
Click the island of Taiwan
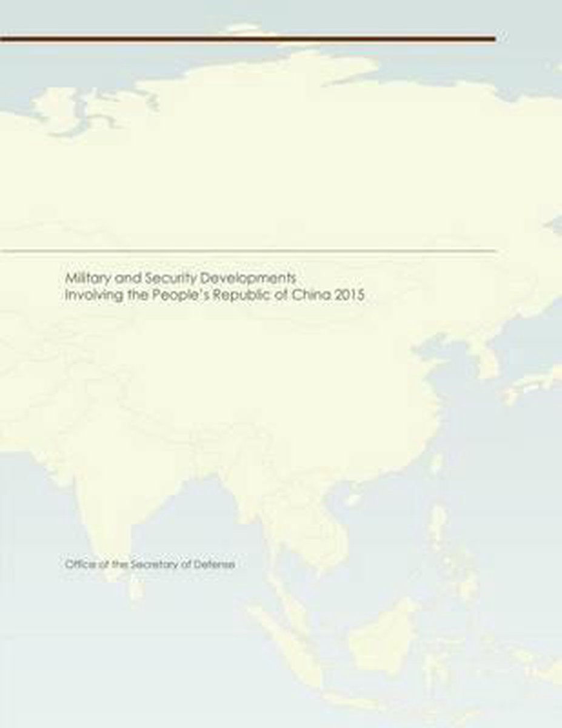[x=437, y=464]
